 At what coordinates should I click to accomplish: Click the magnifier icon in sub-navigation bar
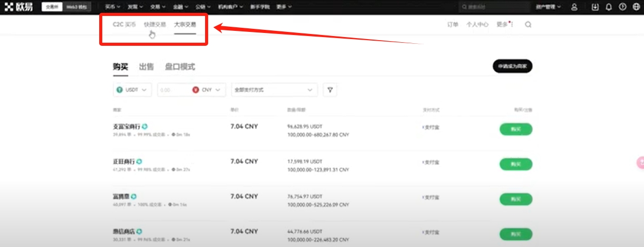coord(528,24)
